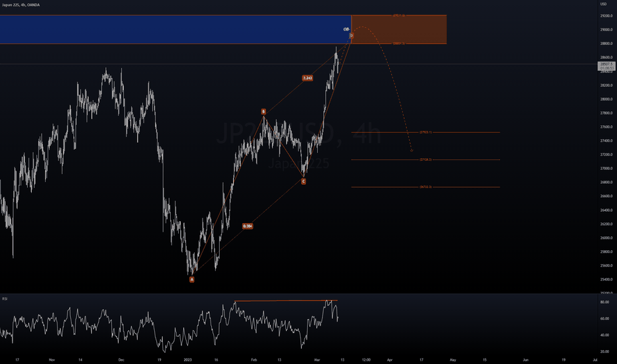Select the ABCD pattern point B label

tap(263, 112)
